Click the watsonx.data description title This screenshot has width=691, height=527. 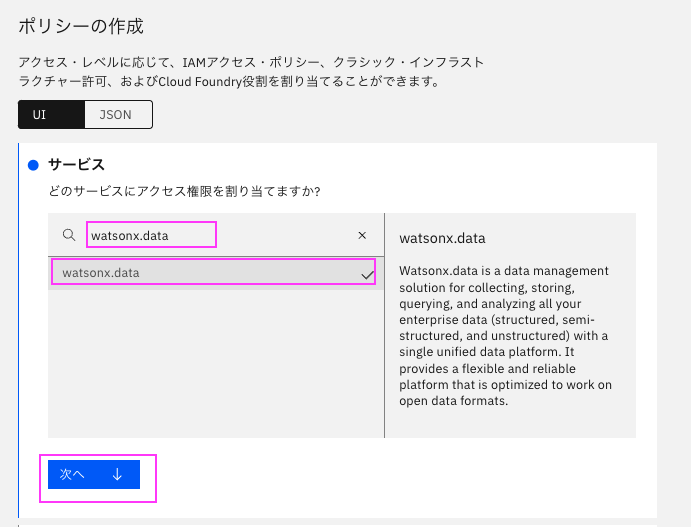442,238
